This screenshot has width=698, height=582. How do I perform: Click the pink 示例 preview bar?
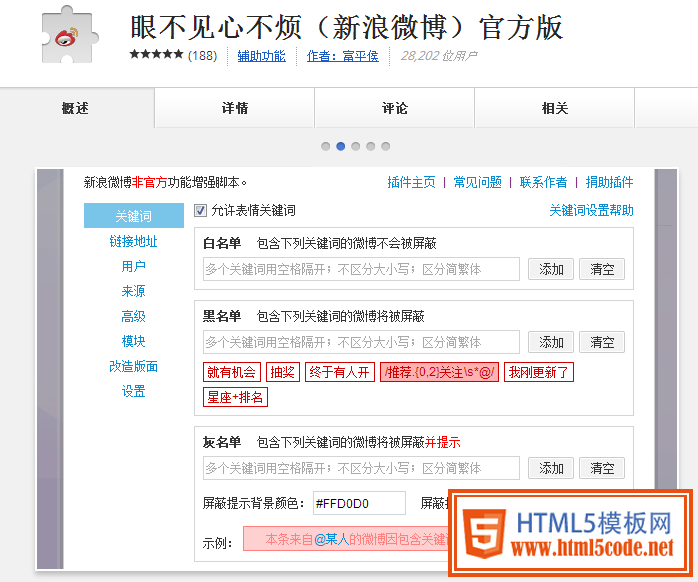click(346, 539)
